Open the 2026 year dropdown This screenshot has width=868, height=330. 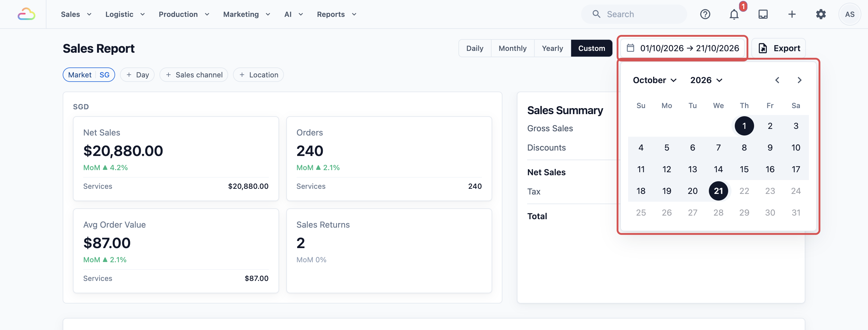coord(706,80)
